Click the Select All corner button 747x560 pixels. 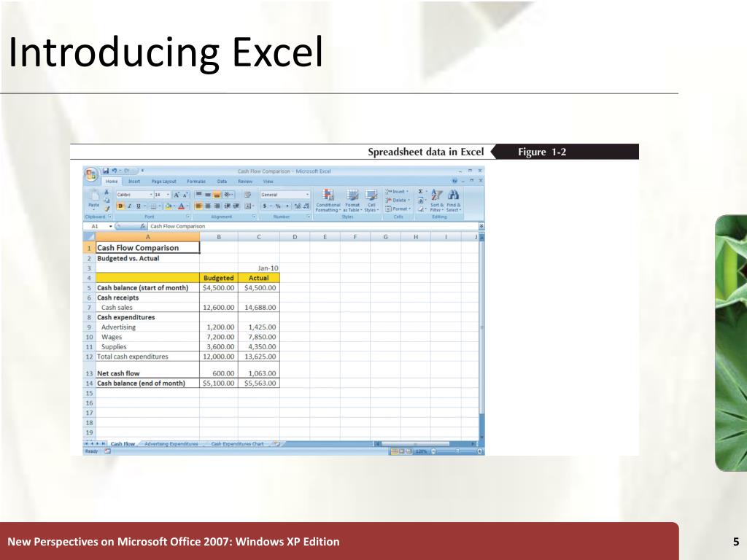[89, 237]
